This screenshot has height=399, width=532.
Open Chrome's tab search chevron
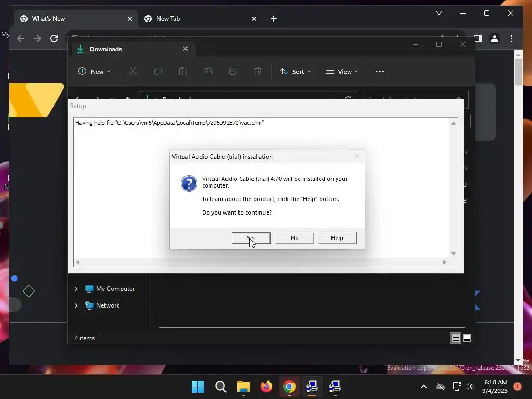click(x=438, y=13)
